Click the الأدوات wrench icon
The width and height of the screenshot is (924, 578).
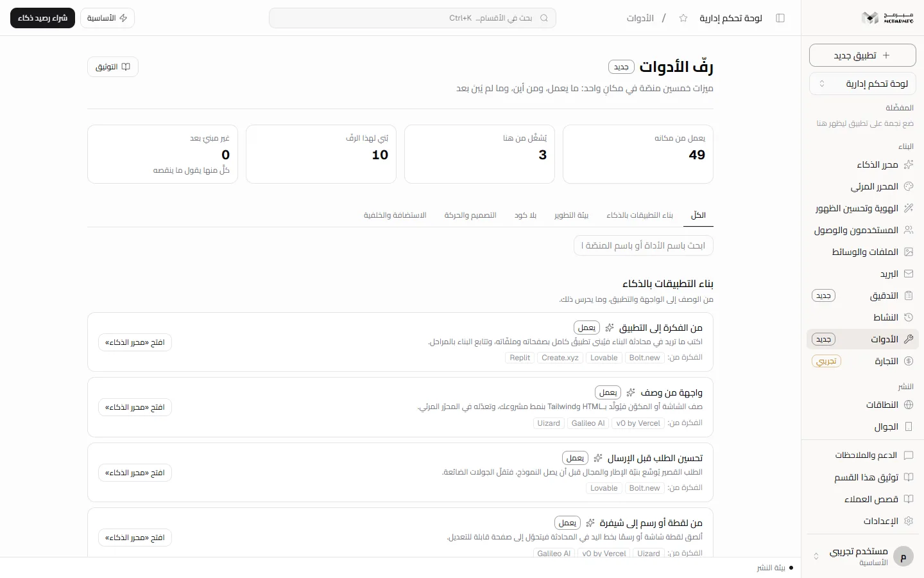(x=909, y=339)
